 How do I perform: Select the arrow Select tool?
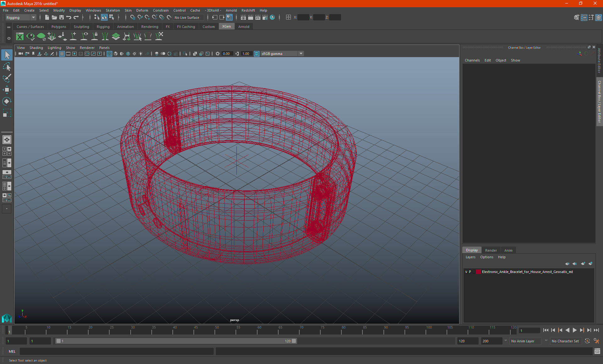(x=7, y=55)
